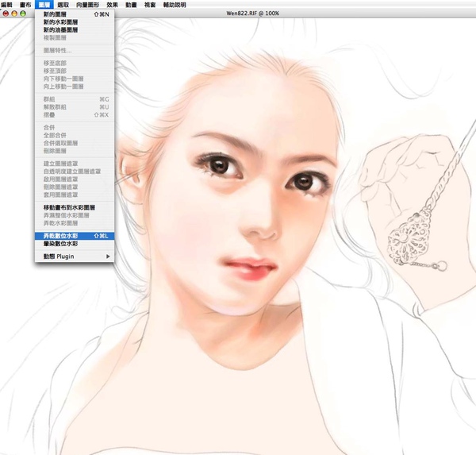Screen dimensions: 476x455
Task: Click the Wen822.RIF @ 100% window title
Action: pyautogui.click(x=252, y=13)
